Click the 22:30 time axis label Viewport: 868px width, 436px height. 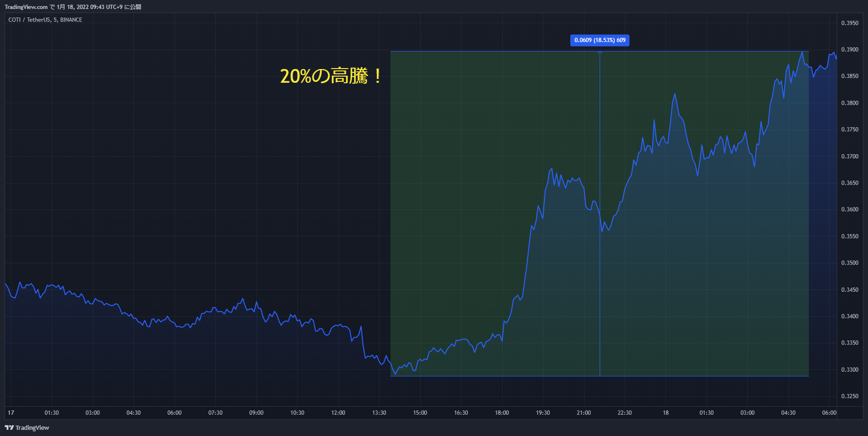(625, 413)
